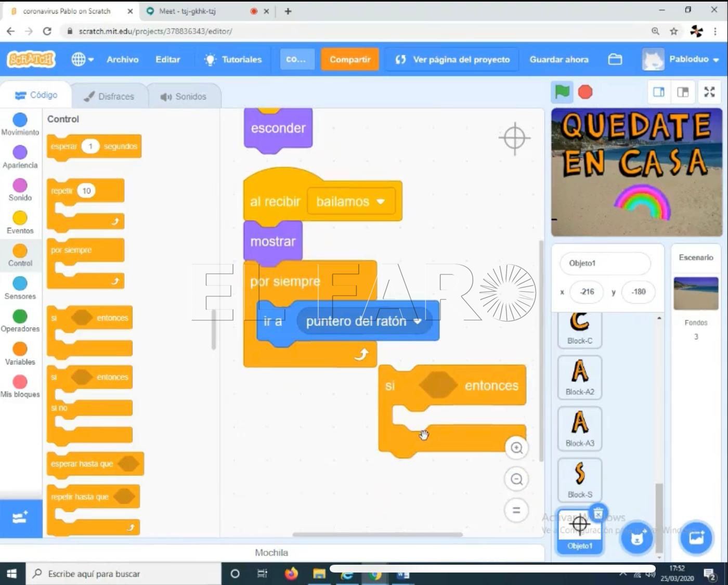Open the puntero del ratón dropdown
728x585 pixels.
[x=363, y=321]
